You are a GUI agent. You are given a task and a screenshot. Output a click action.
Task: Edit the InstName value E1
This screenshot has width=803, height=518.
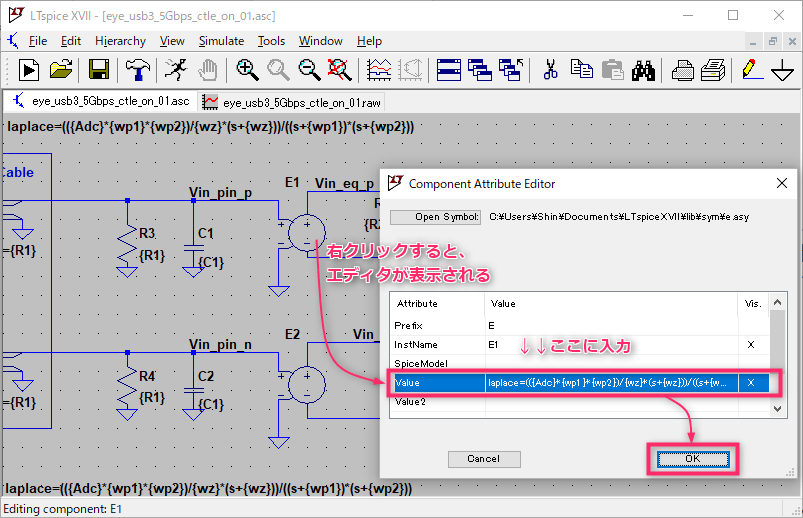pyautogui.click(x=611, y=344)
